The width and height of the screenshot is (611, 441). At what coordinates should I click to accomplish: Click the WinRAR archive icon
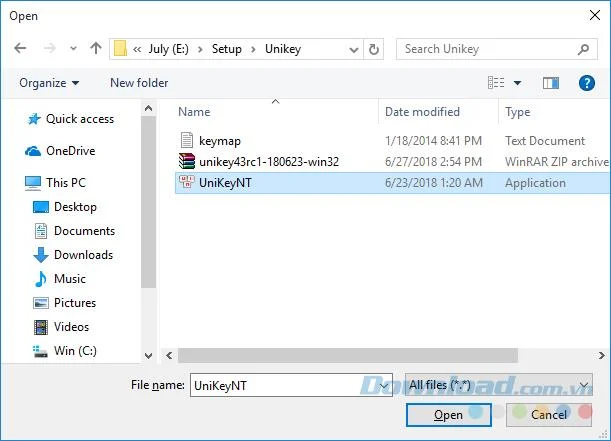click(x=187, y=161)
